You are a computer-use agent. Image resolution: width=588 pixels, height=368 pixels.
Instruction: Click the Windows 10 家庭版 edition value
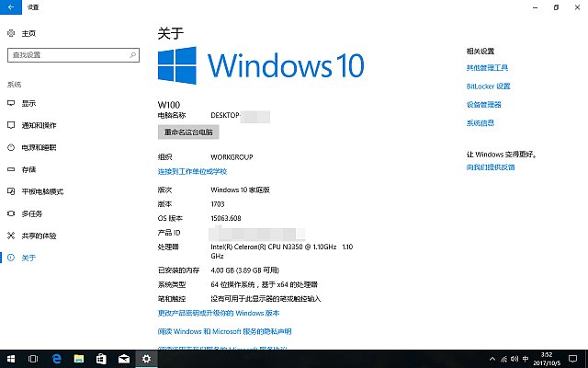(241, 190)
